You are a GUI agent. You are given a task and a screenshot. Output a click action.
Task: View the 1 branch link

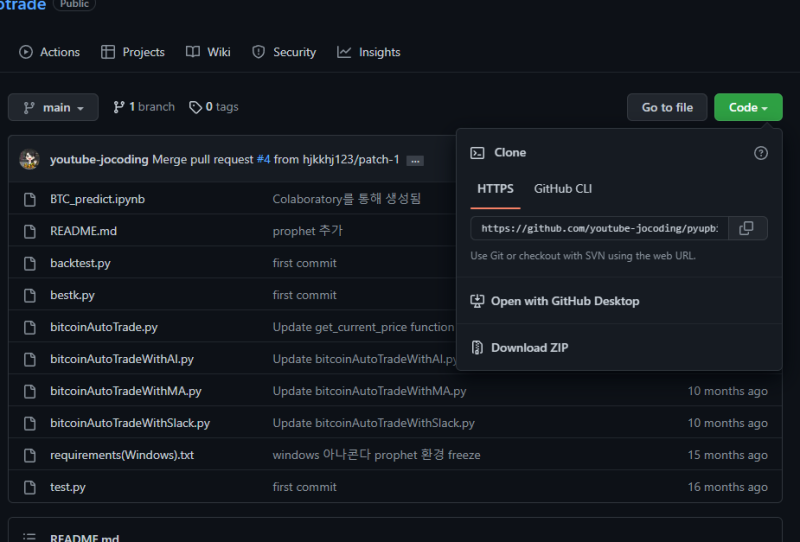click(x=144, y=107)
